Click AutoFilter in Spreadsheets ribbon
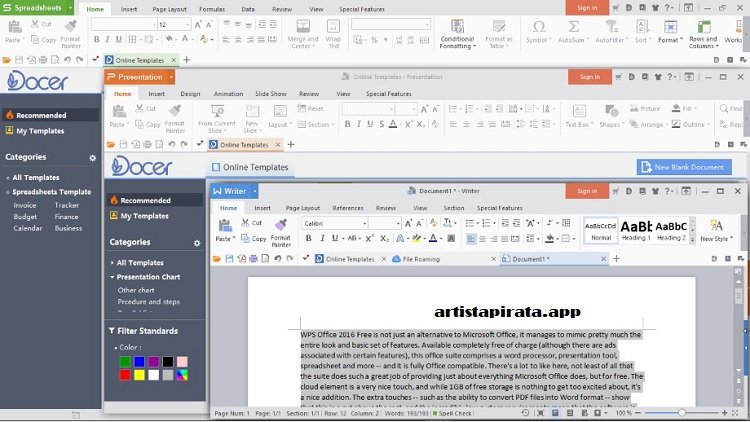This screenshot has width=750, height=422. 610,32
